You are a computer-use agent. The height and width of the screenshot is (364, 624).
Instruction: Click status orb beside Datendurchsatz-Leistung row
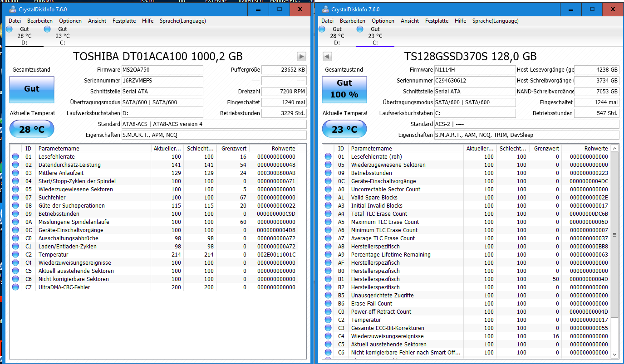point(16,165)
